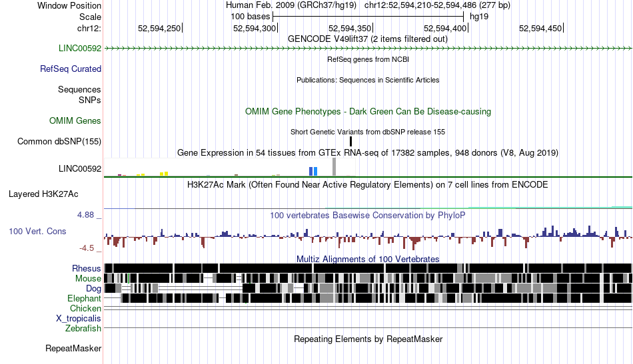Viewport: 633px width, 364px height.
Task: Open the Layered H3K27Ac track label
Action: (x=43, y=194)
